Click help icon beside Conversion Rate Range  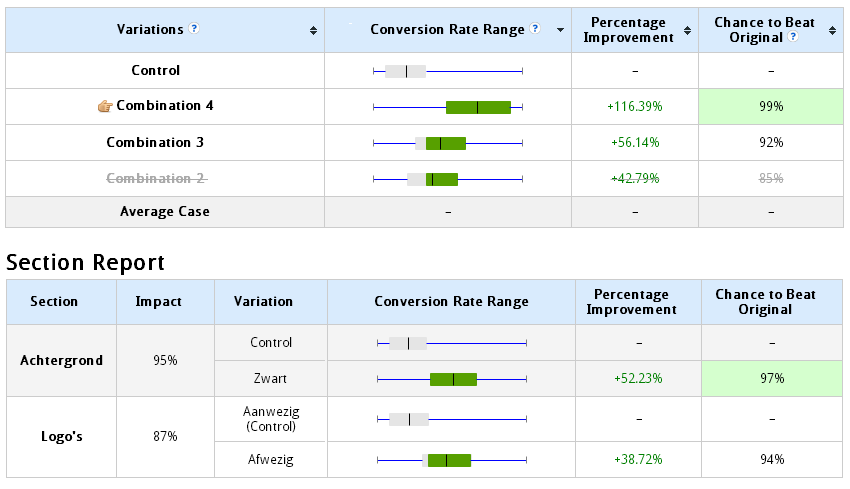536,29
